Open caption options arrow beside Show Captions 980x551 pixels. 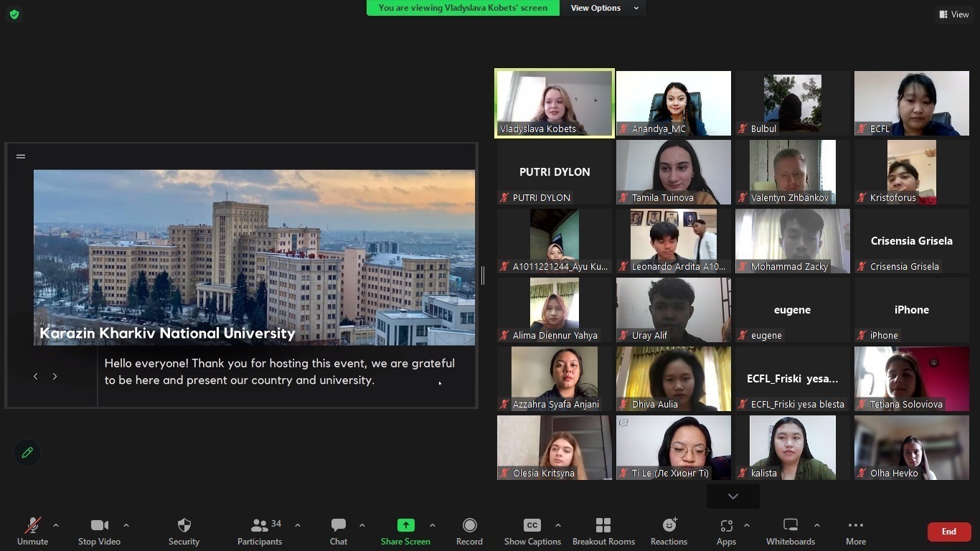point(558,525)
